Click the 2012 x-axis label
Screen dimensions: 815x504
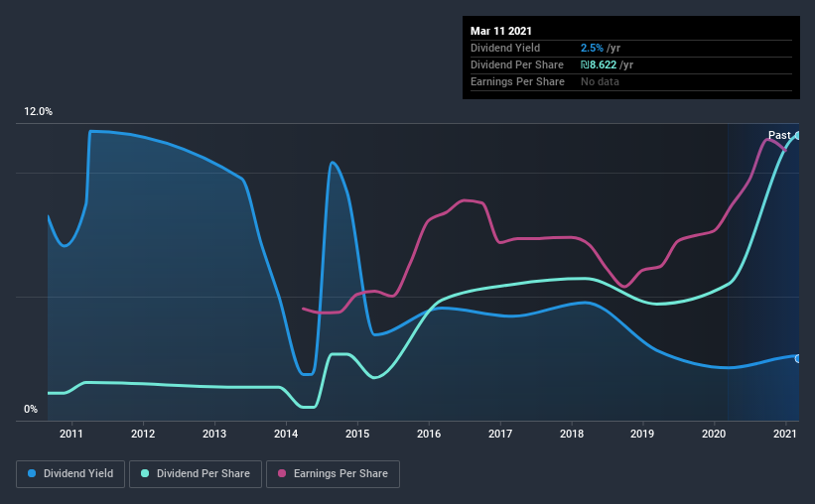pyautogui.click(x=143, y=434)
